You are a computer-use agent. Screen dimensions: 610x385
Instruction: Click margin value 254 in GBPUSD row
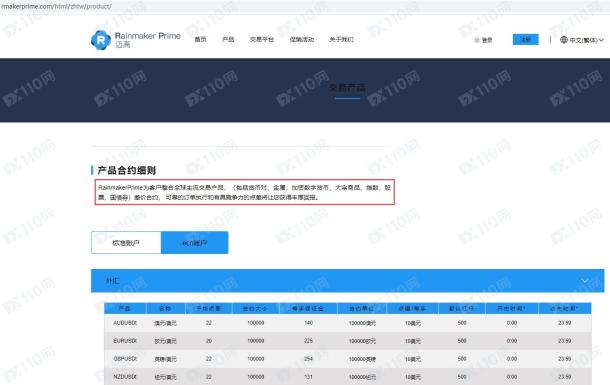309,359
